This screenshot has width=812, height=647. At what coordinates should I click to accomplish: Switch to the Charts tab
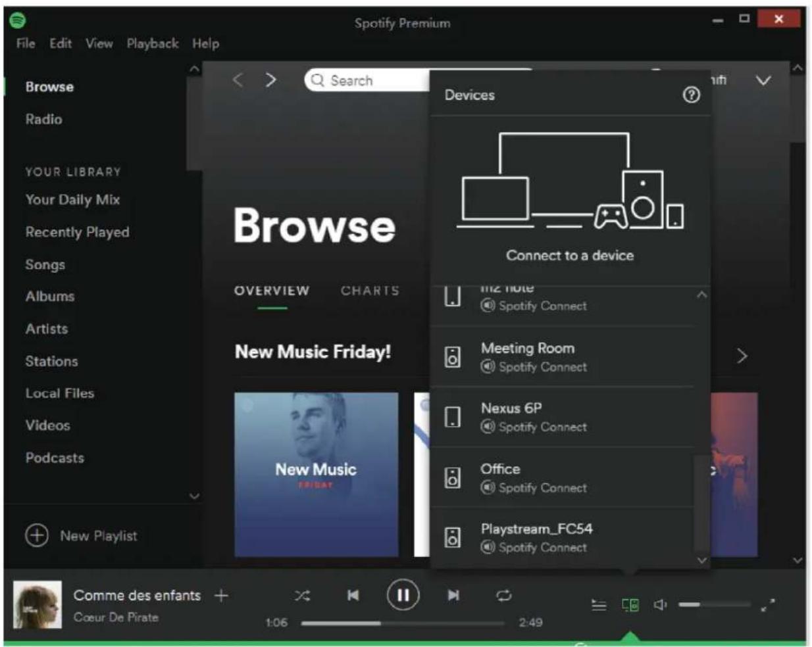coord(370,291)
